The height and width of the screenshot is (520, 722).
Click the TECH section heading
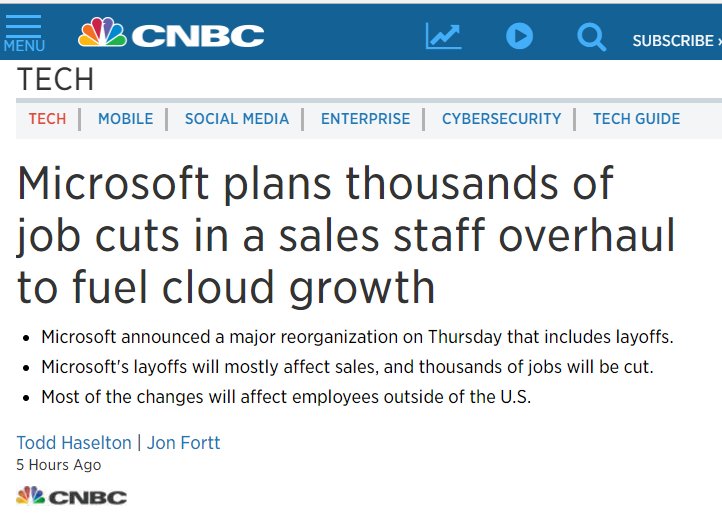click(x=55, y=79)
